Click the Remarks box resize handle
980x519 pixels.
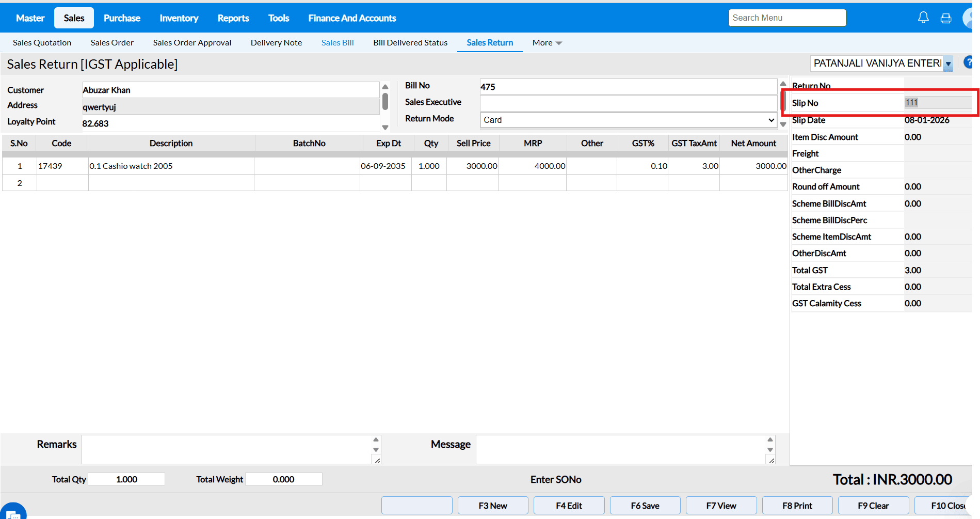377,461
